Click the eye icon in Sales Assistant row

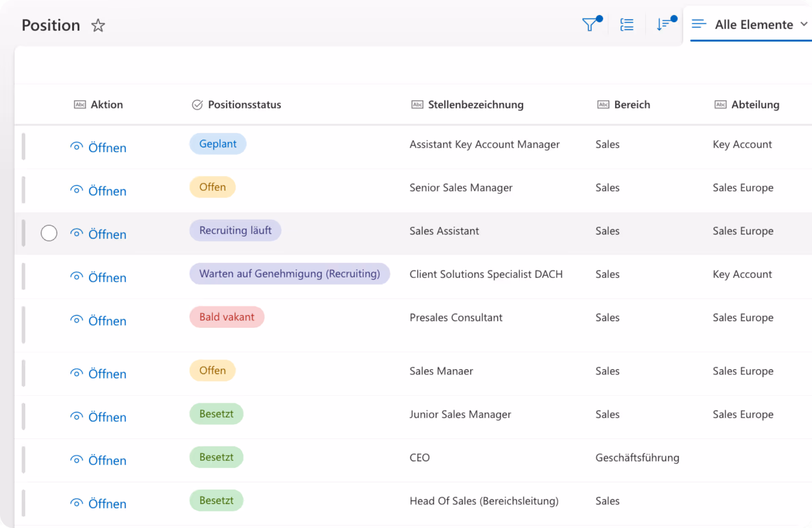point(77,233)
